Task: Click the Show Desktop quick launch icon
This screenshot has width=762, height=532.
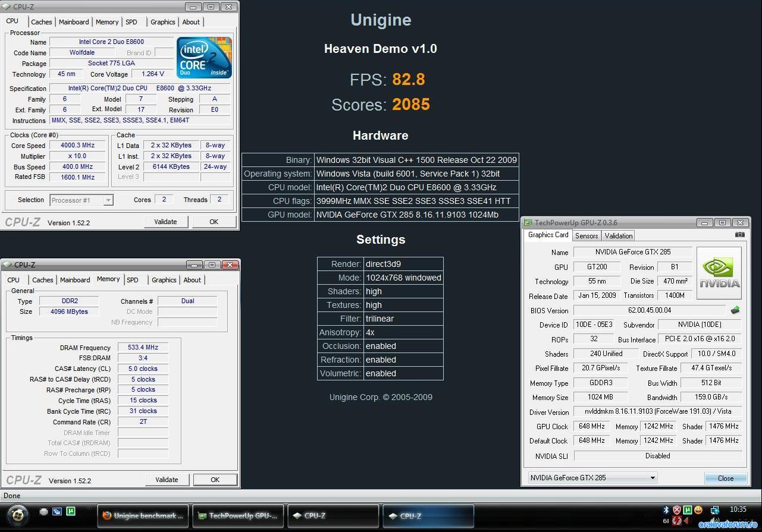Action: coord(44,511)
